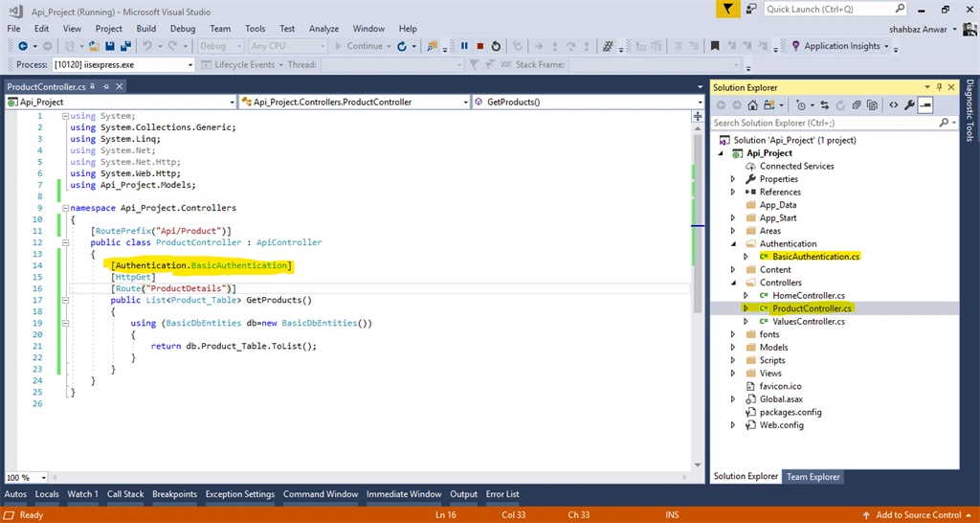Click the View Code icon in Solution Explorer
The image size is (980, 523).
tap(894, 105)
